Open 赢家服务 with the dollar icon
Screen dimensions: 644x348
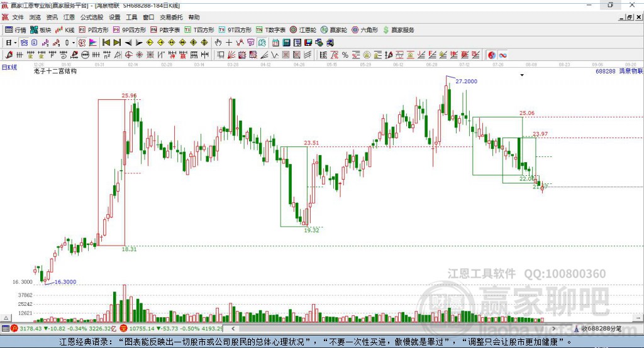pos(398,30)
